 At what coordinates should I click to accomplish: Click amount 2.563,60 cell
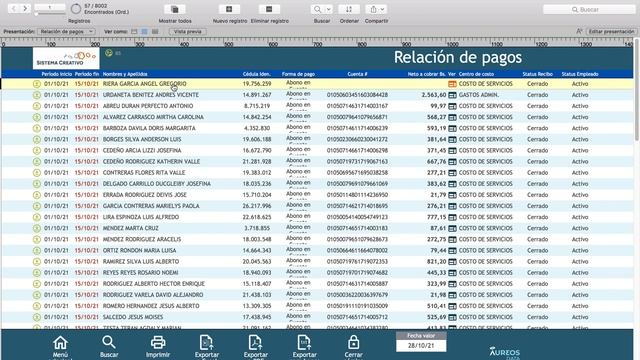coord(434,95)
